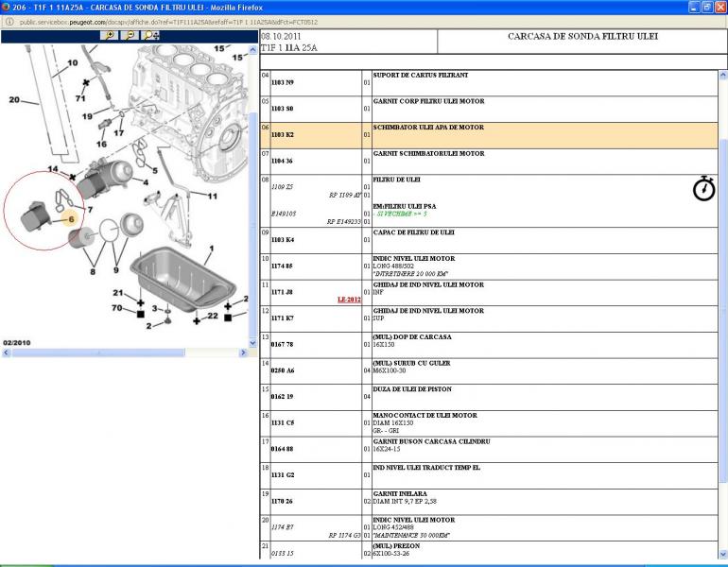Select part number E149103
This screenshot has width=728, height=567.
(x=284, y=214)
